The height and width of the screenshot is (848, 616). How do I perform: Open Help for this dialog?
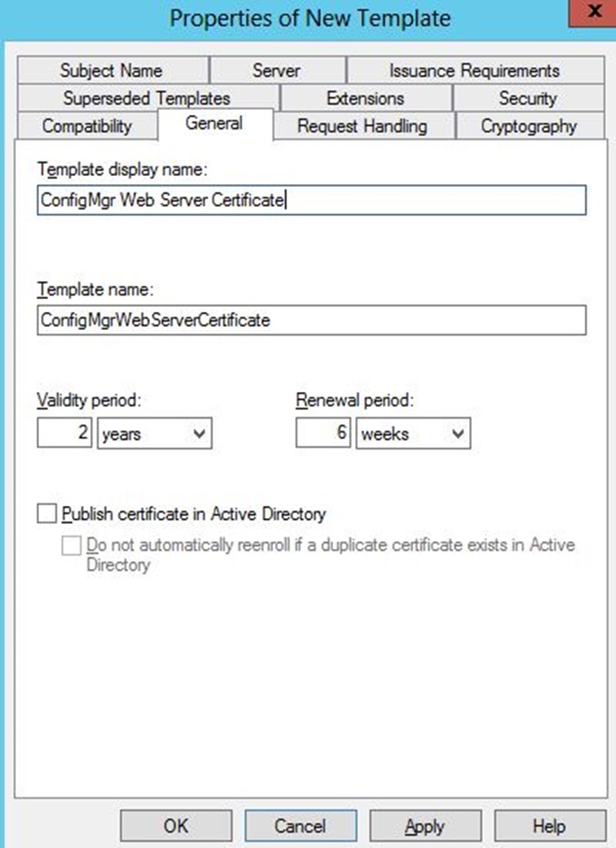coord(550,826)
